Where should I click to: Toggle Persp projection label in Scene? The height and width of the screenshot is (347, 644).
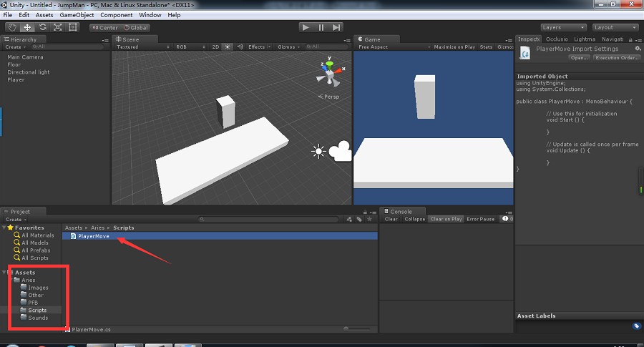329,97
